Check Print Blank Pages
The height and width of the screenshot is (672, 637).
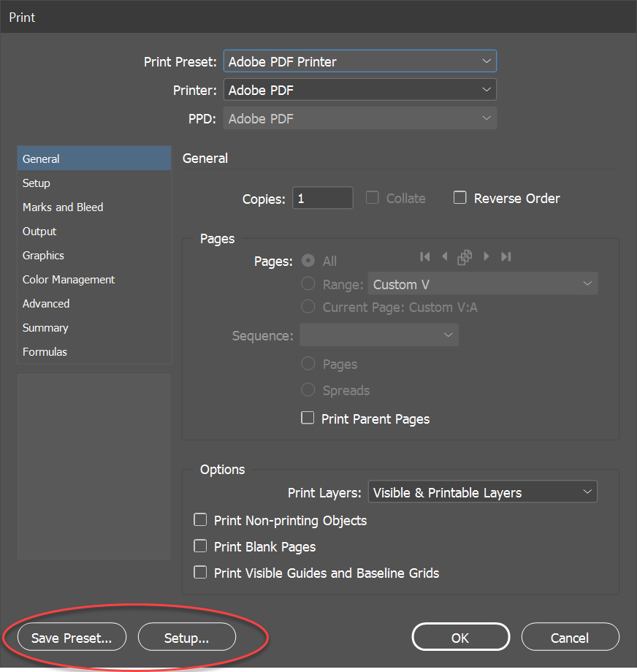pos(200,546)
